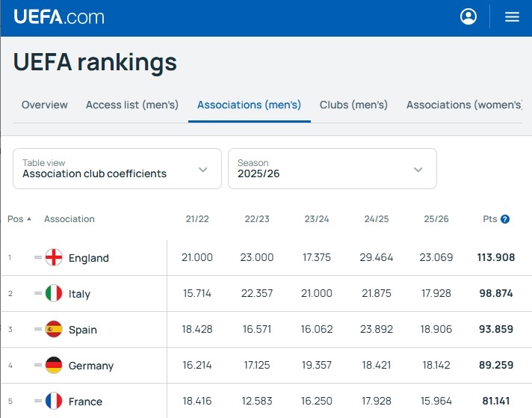Click the 24/25 column header

pyautogui.click(x=377, y=219)
